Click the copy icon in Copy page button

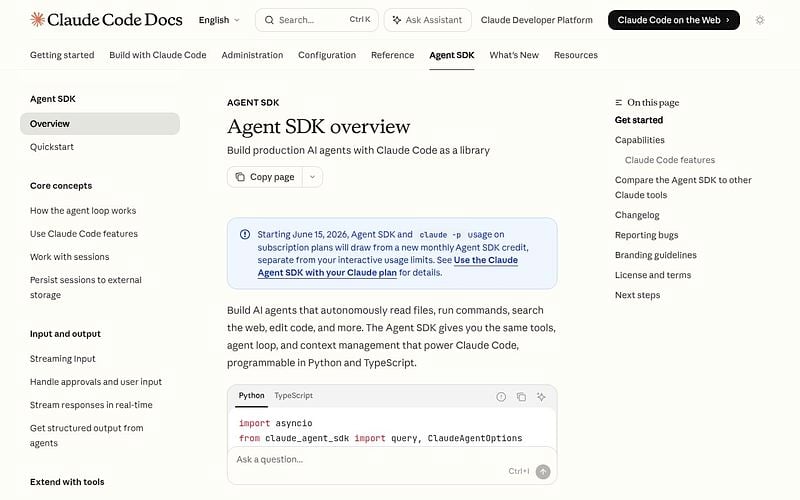pyautogui.click(x=240, y=177)
